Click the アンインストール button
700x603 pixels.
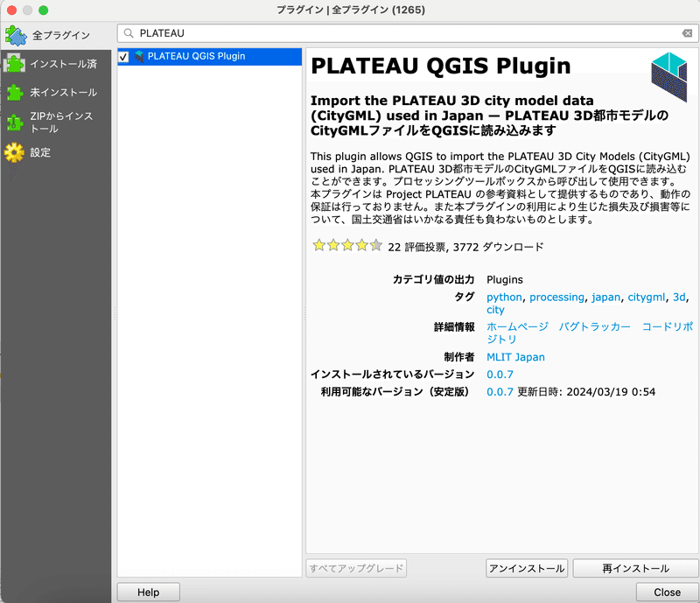point(526,568)
